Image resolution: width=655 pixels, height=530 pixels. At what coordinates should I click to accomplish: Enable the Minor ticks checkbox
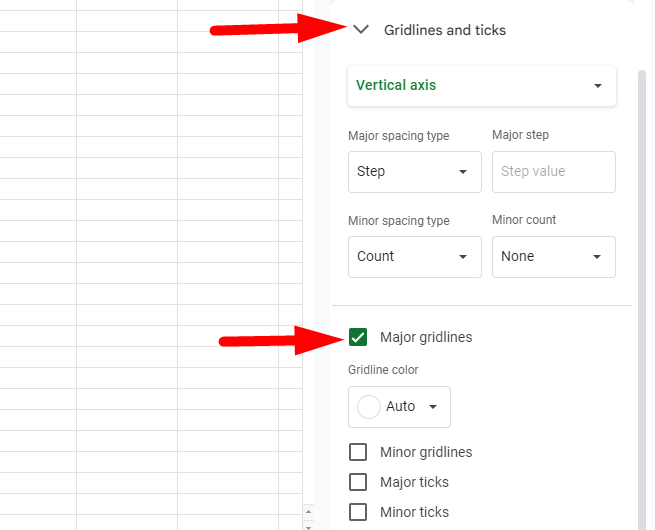click(x=358, y=512)
